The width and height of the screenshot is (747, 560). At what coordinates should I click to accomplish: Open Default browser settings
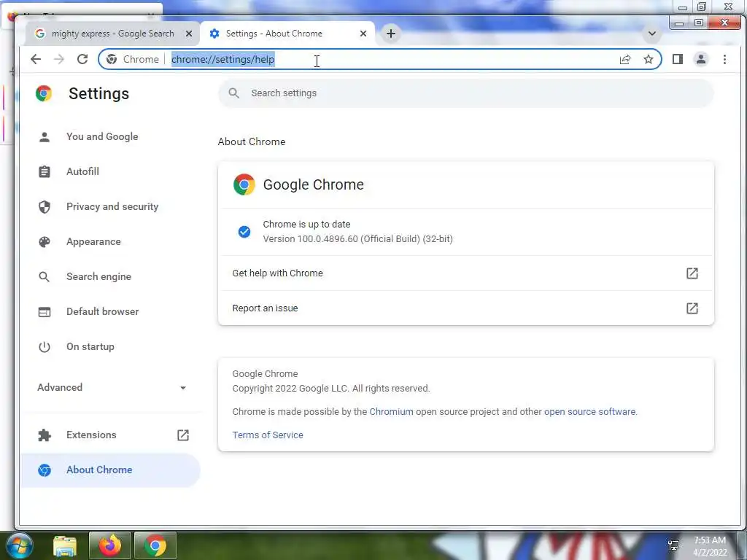[x=102, y=311]
